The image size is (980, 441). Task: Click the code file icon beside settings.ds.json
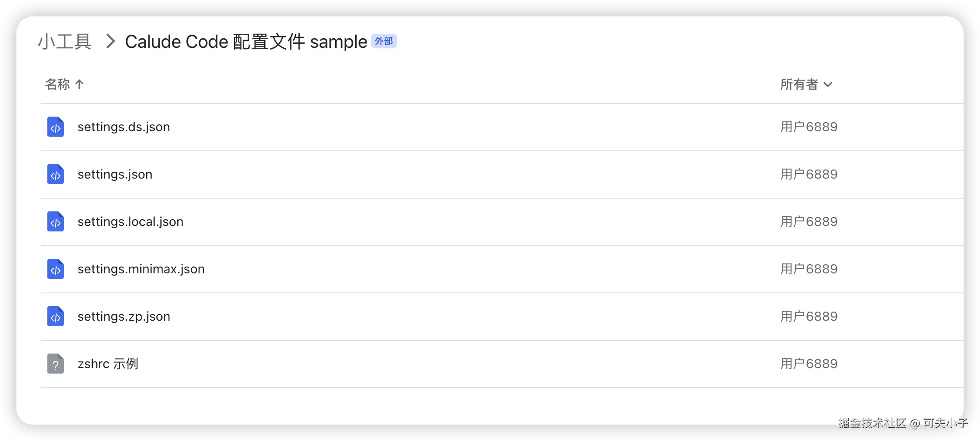pyautogui.click(x=55, y=127)
